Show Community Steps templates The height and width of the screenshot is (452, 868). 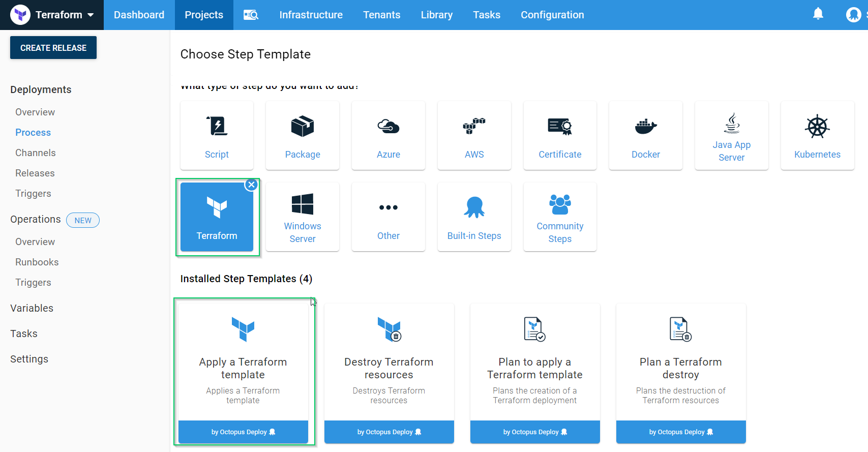point(560,217)
